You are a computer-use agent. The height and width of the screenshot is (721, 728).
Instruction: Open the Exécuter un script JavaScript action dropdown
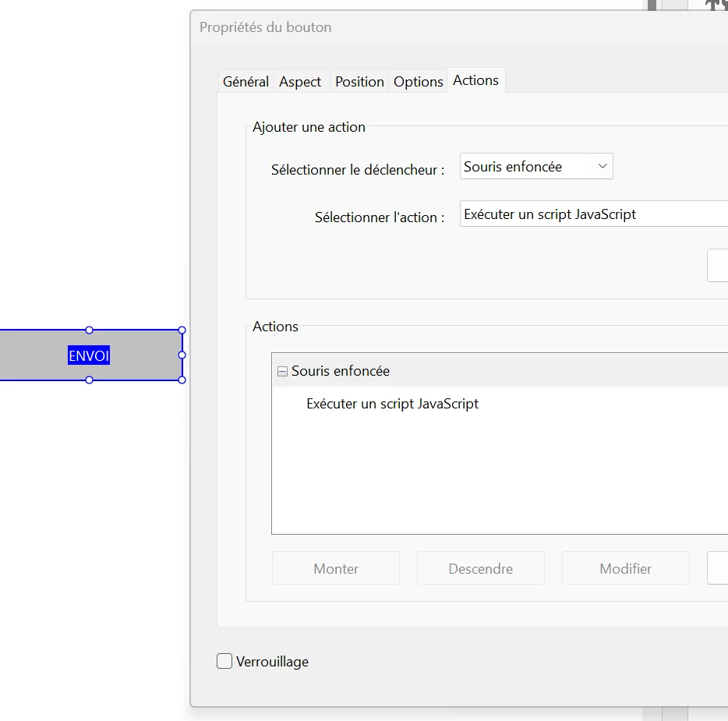coord(594,214)
